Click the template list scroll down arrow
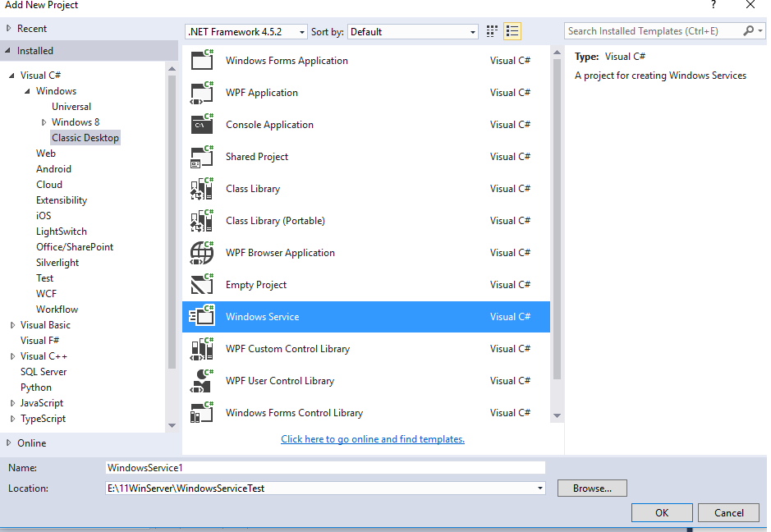 557,416
